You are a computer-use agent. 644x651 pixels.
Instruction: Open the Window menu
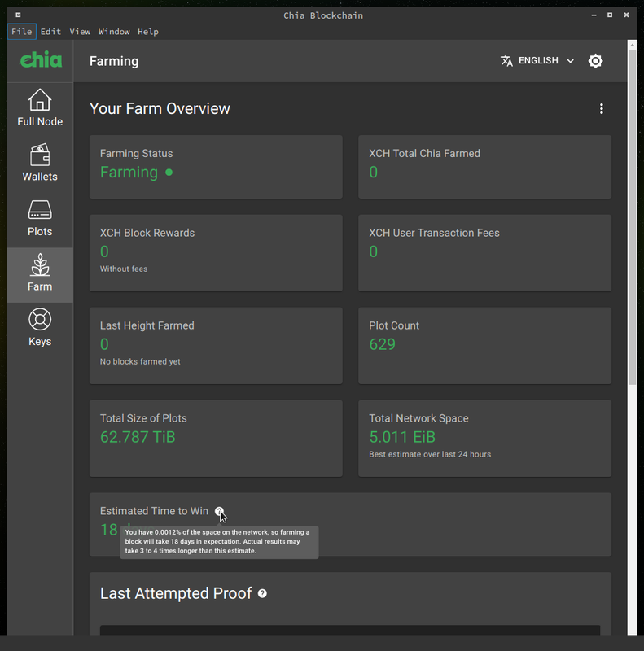(x=114, y=32)
